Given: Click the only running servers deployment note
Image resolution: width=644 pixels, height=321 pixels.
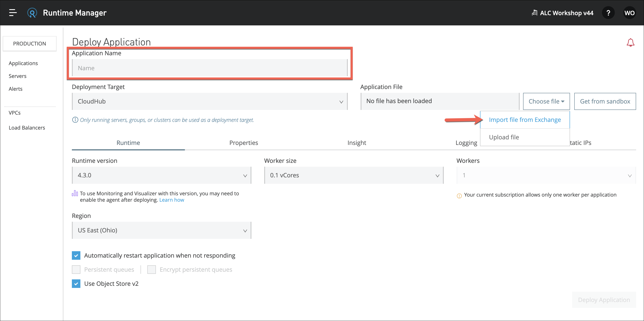Looking at the screenshot, I should (167, 120).
